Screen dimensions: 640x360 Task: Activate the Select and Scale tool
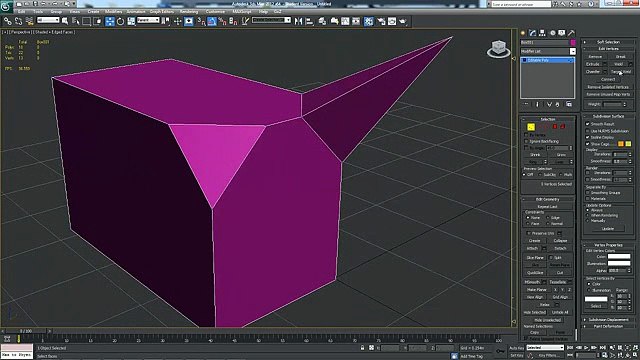pyautogui.click(x=131, y=21)
